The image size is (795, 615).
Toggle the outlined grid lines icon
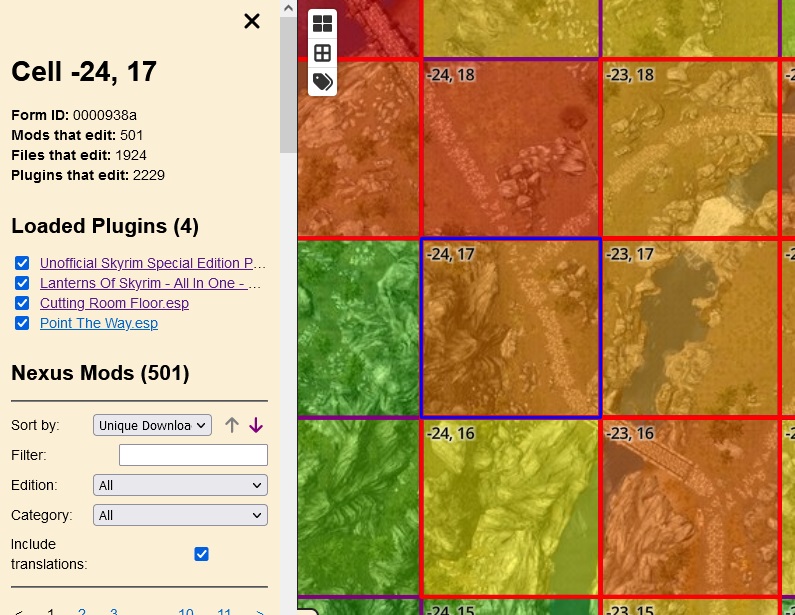click(322, 53)
